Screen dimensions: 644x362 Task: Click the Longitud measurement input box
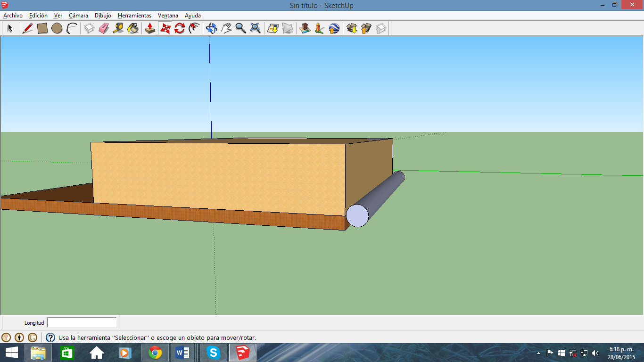click(x=82, y=323)
